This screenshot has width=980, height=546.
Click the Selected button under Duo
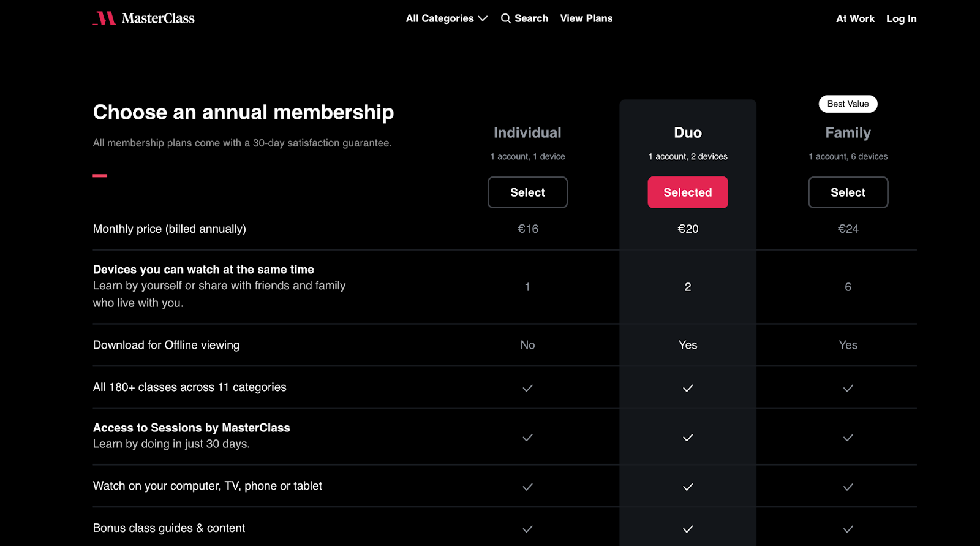coord(688,192)
